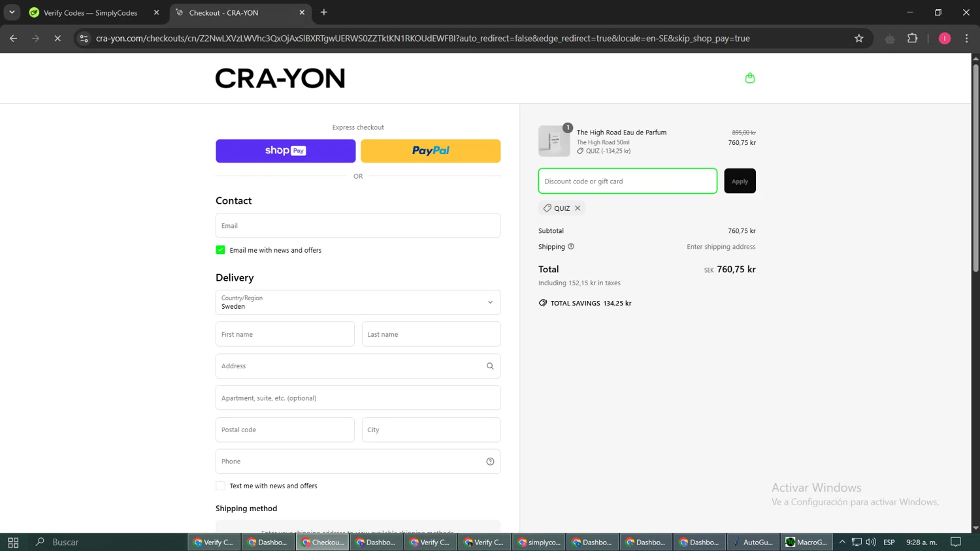Viewport: 980px width, 551px height.
Task: Click The High Road Eau de Parfum title
Action: click(621, 133)
